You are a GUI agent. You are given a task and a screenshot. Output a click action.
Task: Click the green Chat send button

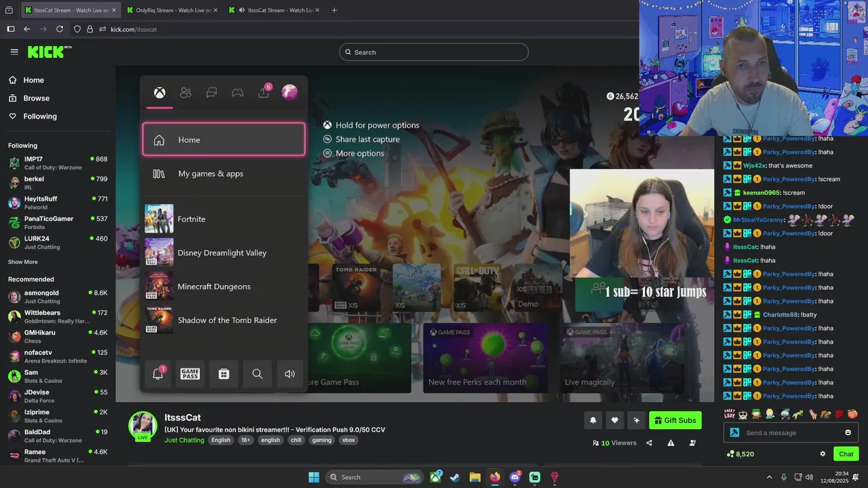pyautogui.click(x=846, y=454)
